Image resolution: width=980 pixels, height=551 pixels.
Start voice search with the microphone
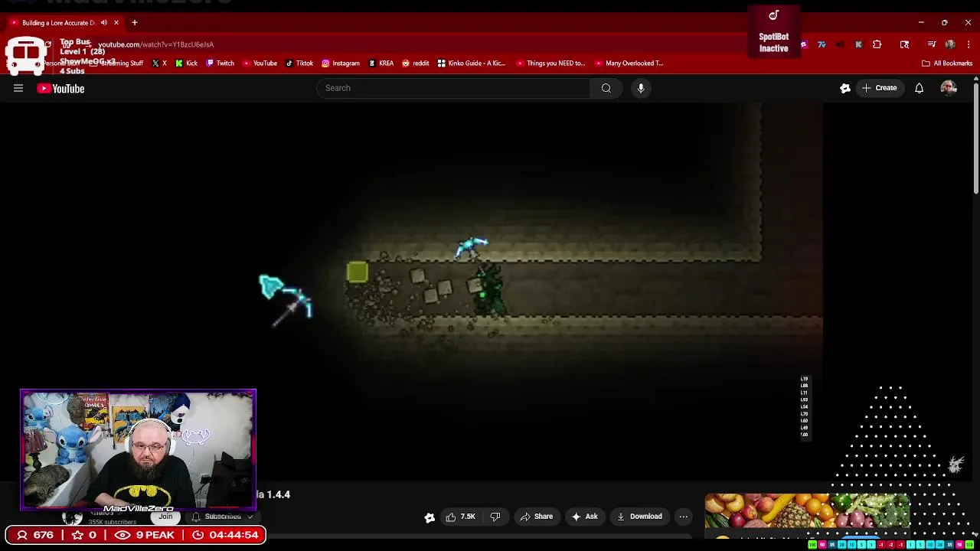(641, 88)
